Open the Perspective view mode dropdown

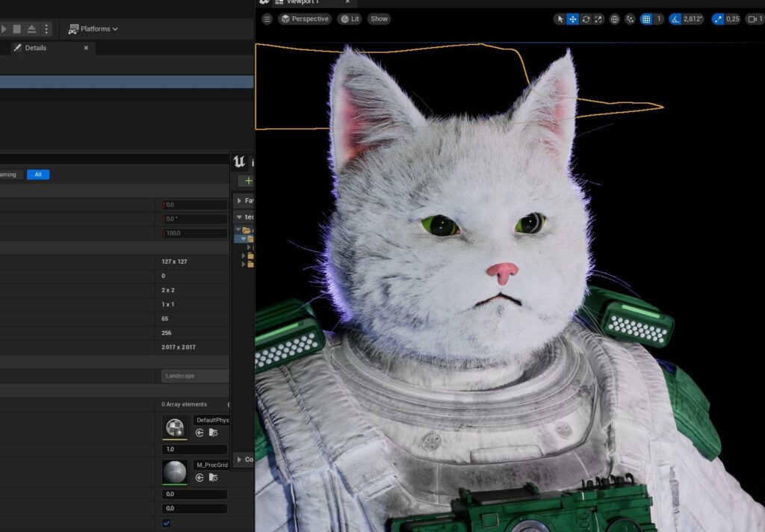pos(305,19)
